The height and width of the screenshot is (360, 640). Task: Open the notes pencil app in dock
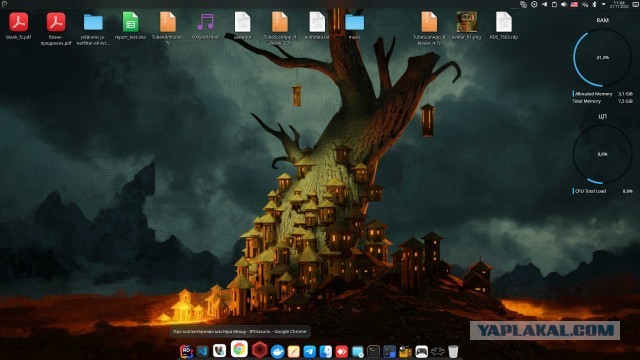point(293,351)
